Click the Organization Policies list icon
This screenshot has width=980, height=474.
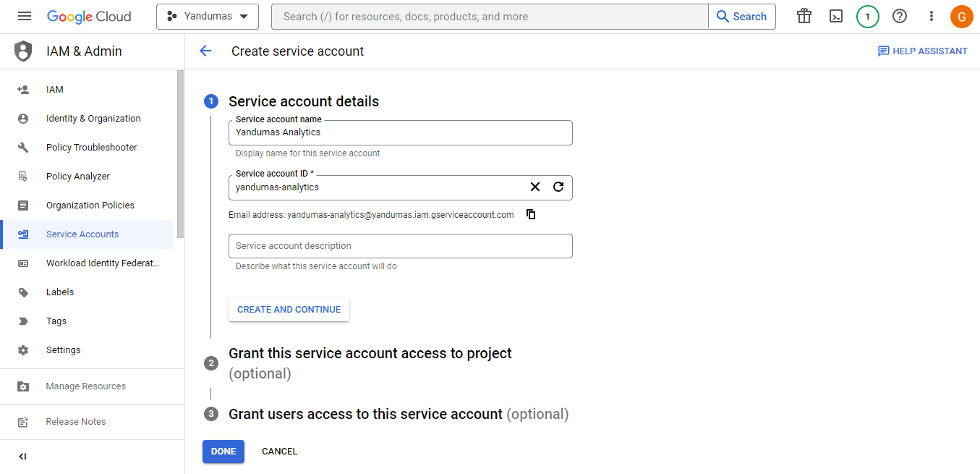(23, 206)
